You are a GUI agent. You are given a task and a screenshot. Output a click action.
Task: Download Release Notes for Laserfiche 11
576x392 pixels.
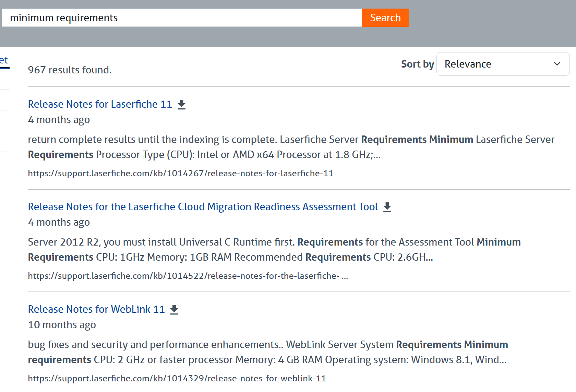coord(182,104)
